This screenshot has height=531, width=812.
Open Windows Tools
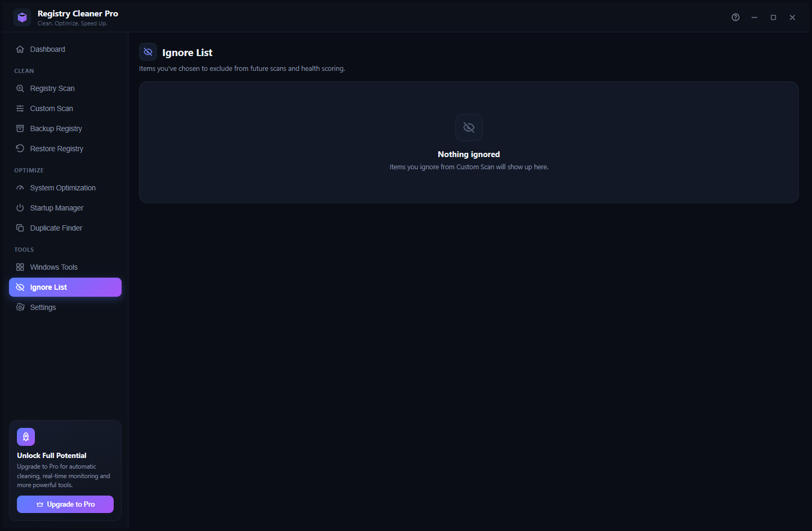point(65,267)
